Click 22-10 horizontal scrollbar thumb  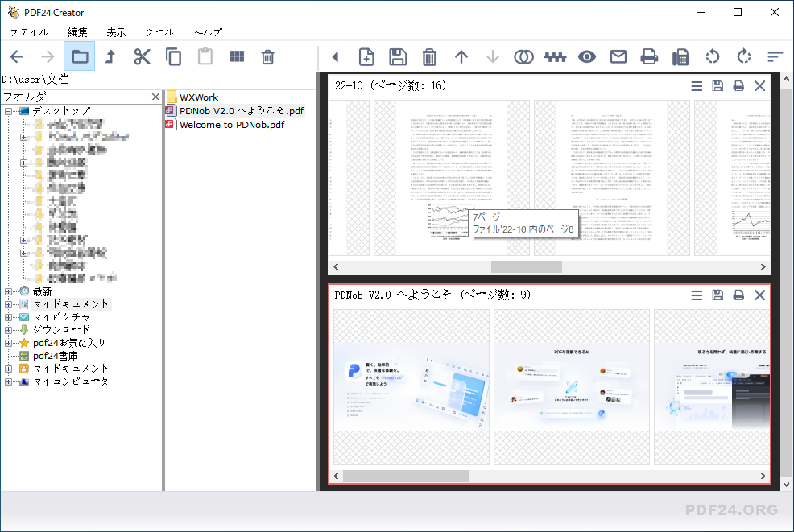tap(527, 266)
